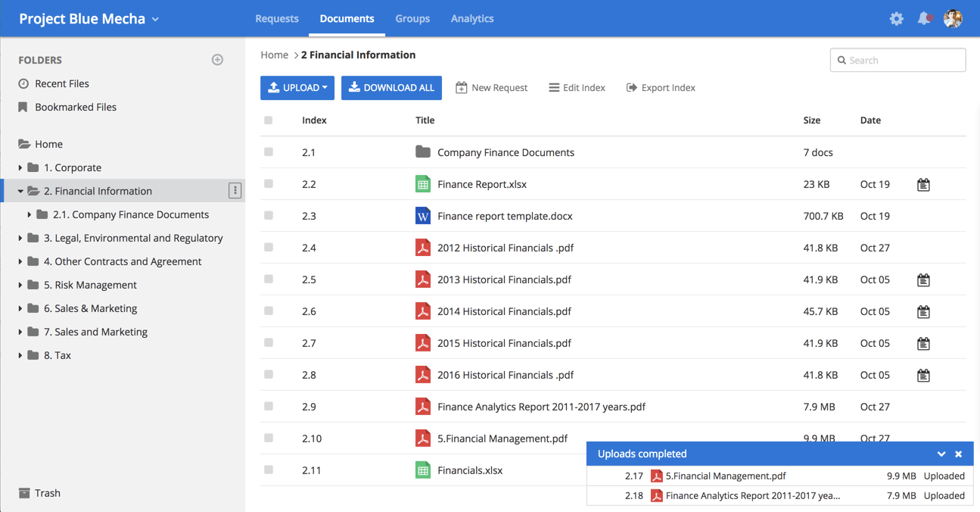Open the Upload dropdown button

pyautogui.click(x=297, y=88)
